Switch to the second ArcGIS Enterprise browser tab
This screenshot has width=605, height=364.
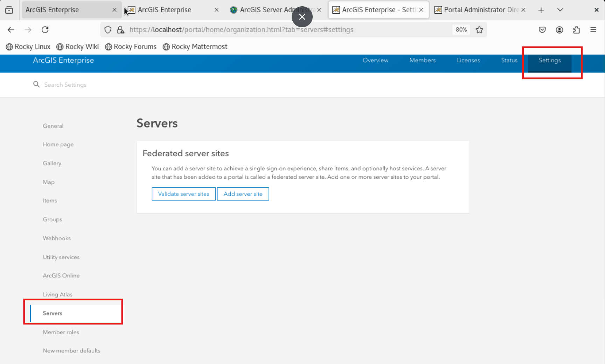tap(174, 10)
